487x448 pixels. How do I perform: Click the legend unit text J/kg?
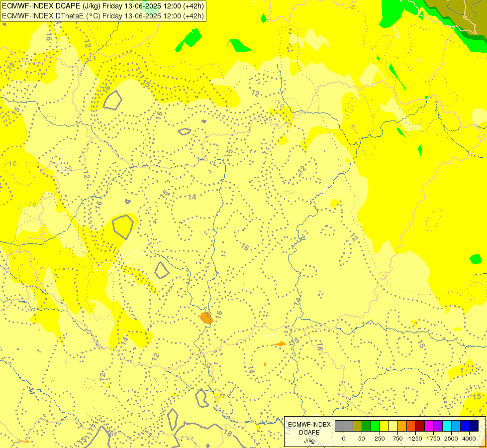pos(309,441)
